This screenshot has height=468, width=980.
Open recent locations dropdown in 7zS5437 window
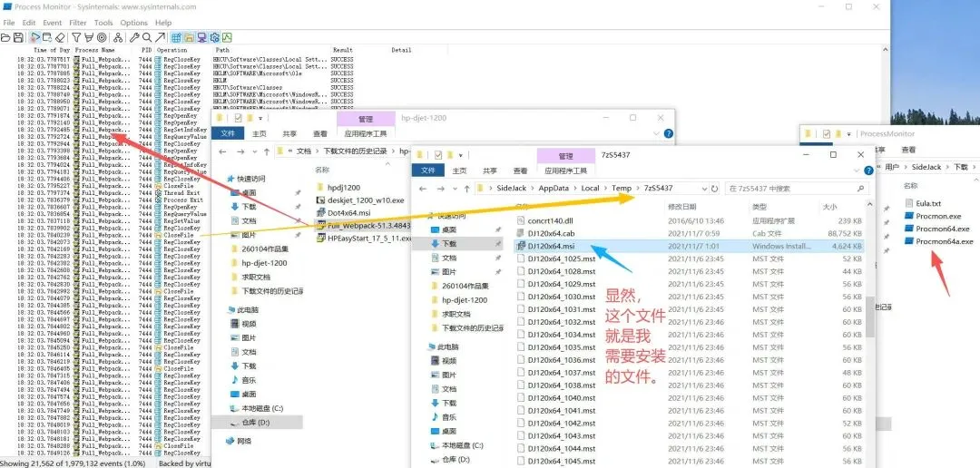(455, 188)
